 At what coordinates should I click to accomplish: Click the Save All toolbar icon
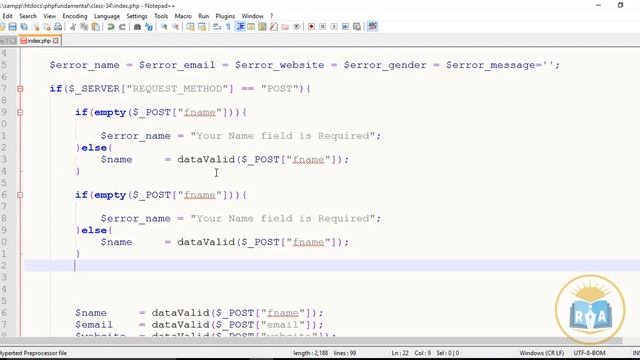click(x=24, y=27)
